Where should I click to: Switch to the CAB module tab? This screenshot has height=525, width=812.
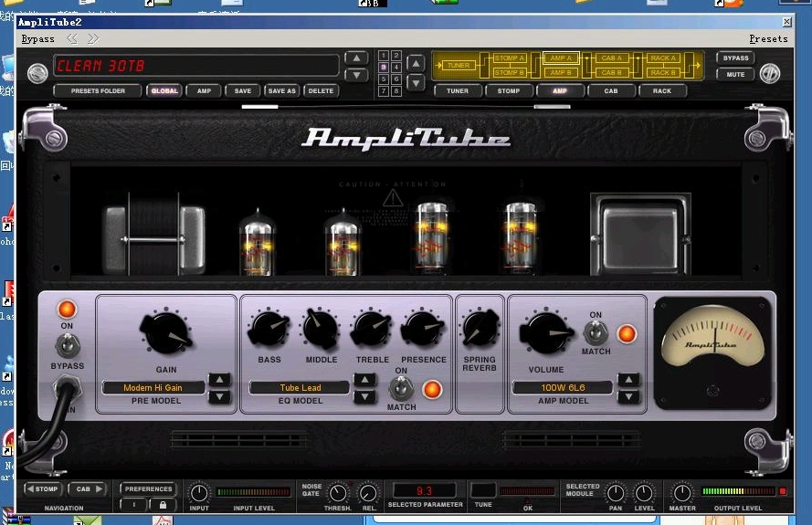[611, 90]
